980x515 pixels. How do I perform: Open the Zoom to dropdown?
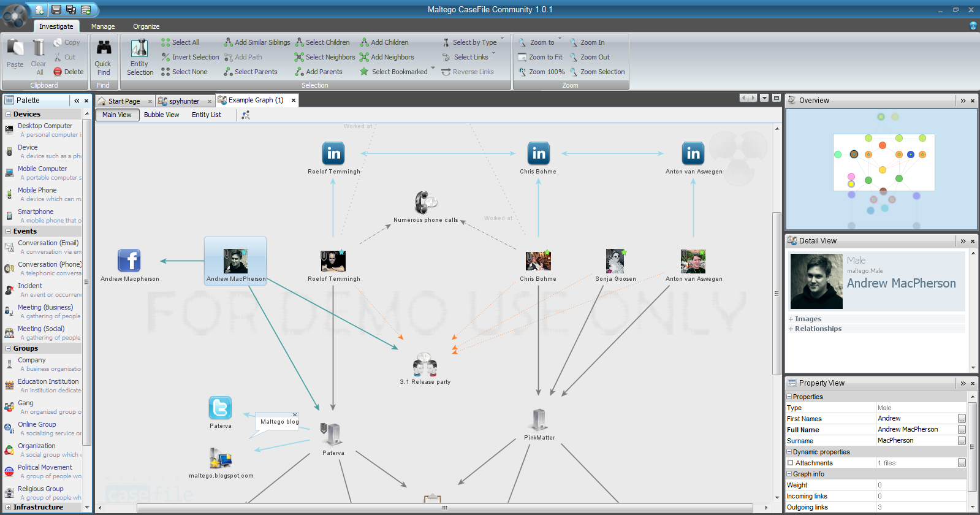click(560, 39)
